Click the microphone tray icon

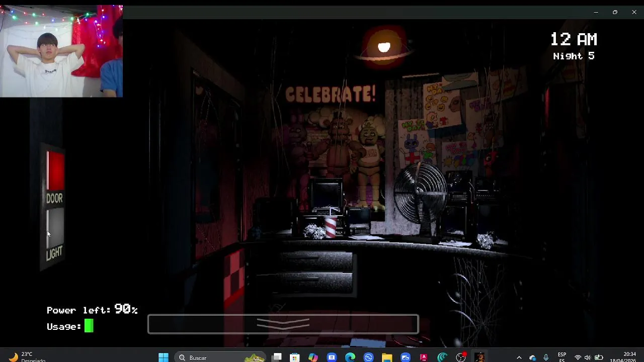[546, 357]
